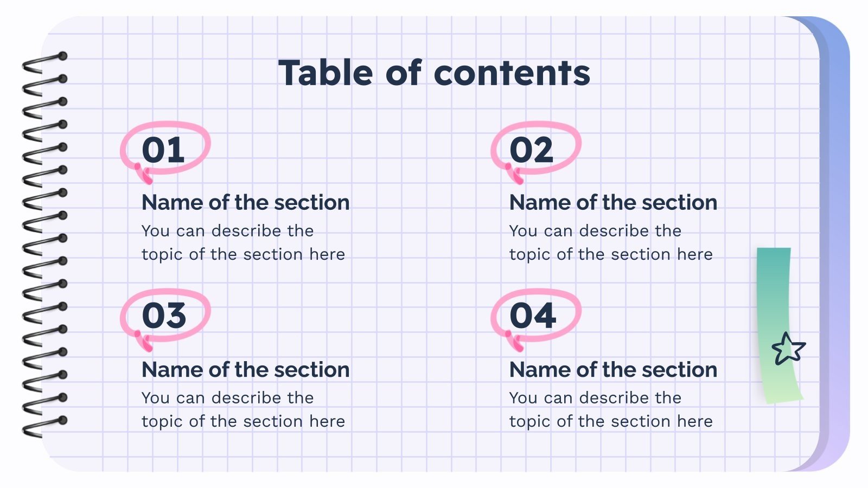Click "Name of the section" under 01

[246, 202]
